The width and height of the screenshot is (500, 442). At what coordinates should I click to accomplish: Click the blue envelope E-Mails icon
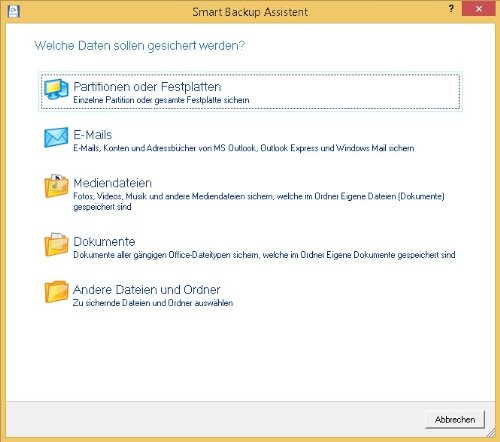(x=56, y=137)
